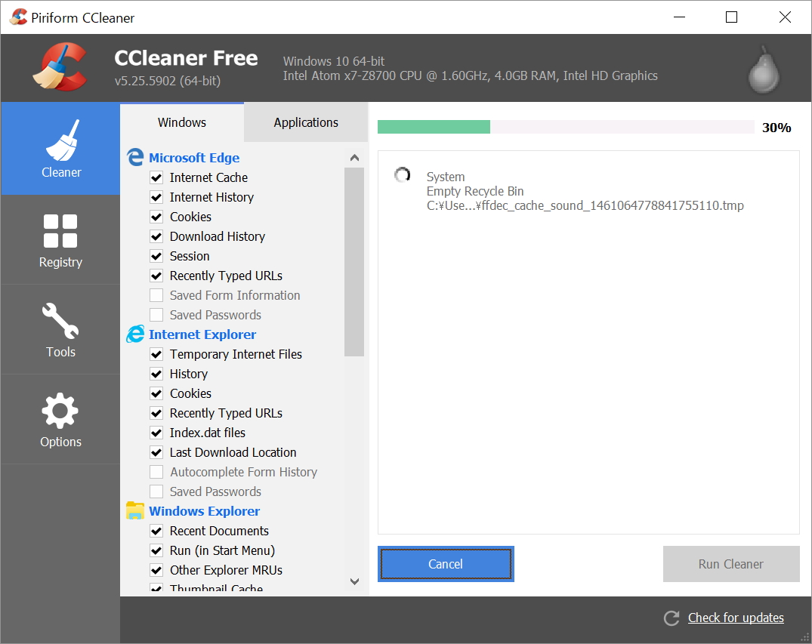Click the refresh icon beside Check for updates

[x=671, y=618]
